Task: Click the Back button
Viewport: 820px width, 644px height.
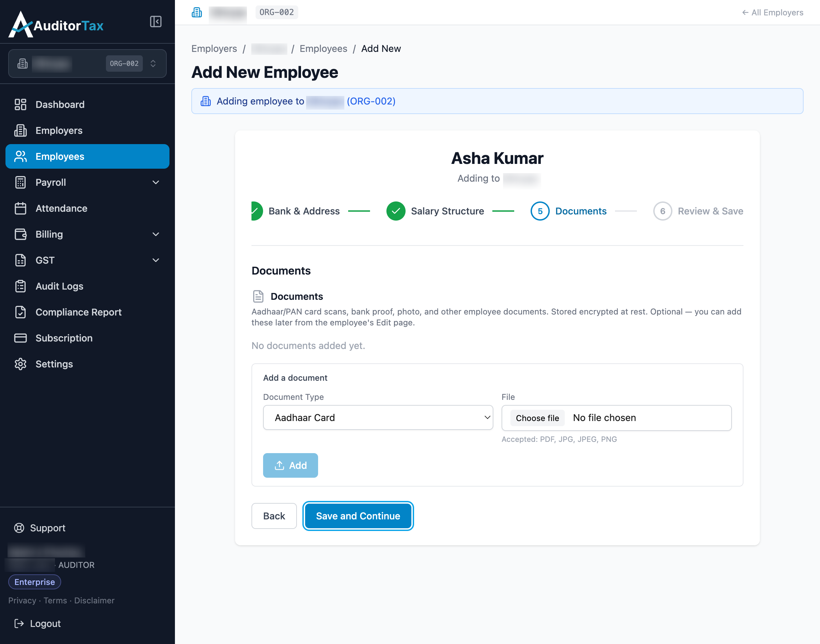Action: click(274, 516)
